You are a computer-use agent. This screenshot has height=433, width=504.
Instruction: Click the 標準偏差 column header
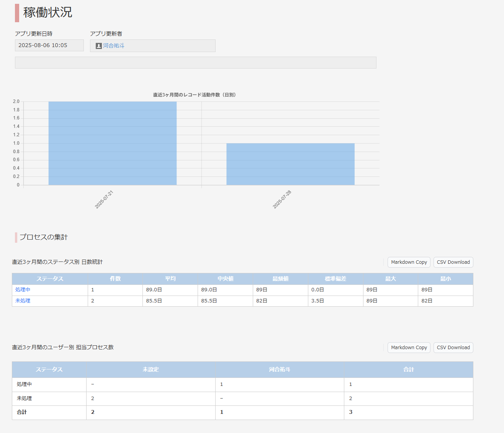click(x=335, y=279)
